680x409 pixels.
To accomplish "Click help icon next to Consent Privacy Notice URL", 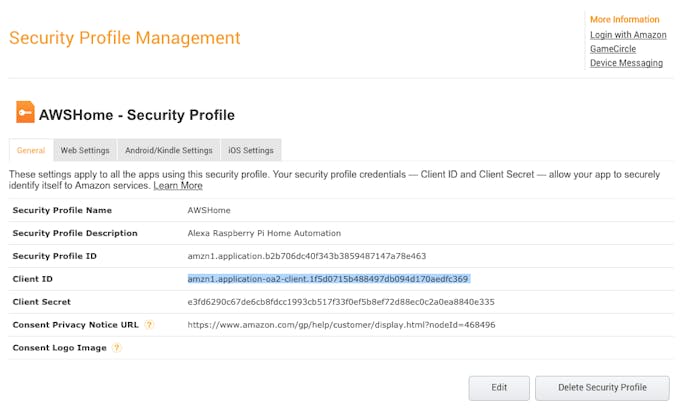I will point(149,324).
